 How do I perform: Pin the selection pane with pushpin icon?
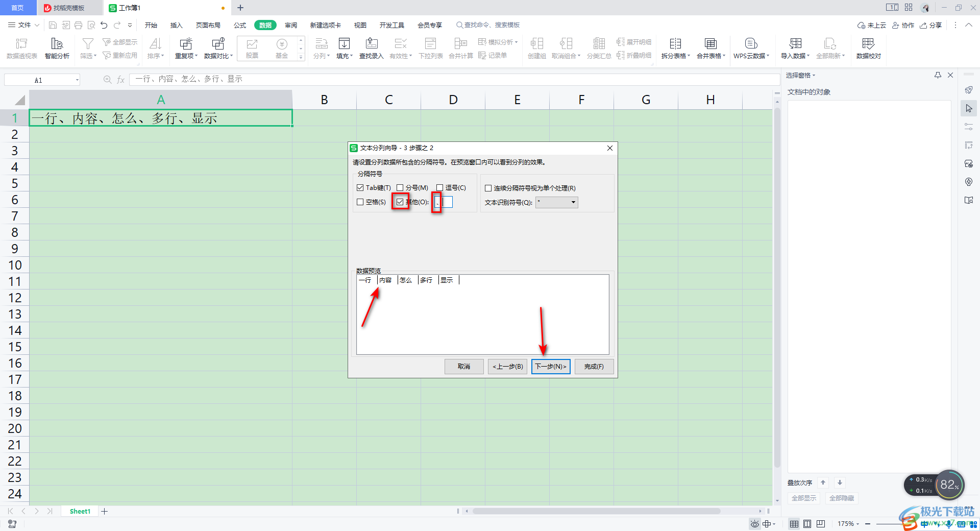[938, 75]
